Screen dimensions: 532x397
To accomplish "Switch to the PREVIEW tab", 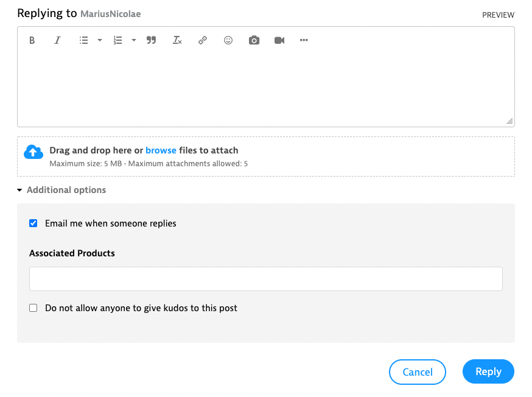I will [498, 15].
